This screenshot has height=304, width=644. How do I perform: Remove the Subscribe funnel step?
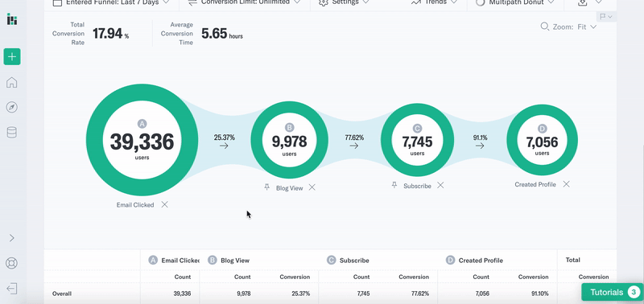click(440, 186)
